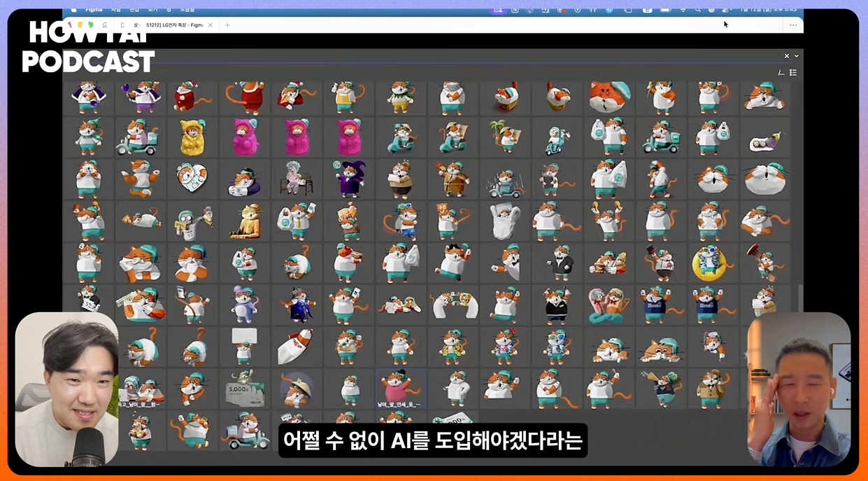Image resolution: width=868 pixels, height=481 pixels.
Task: Click the Wi-Fi icon in the menu bar
Action: pos(683,10)
